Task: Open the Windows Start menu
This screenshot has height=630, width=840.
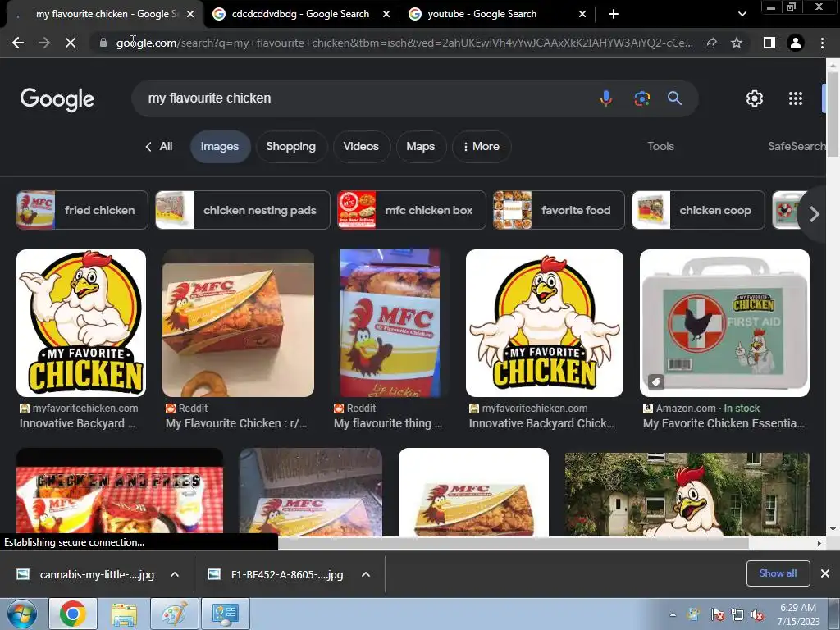Action: point(22,614)
